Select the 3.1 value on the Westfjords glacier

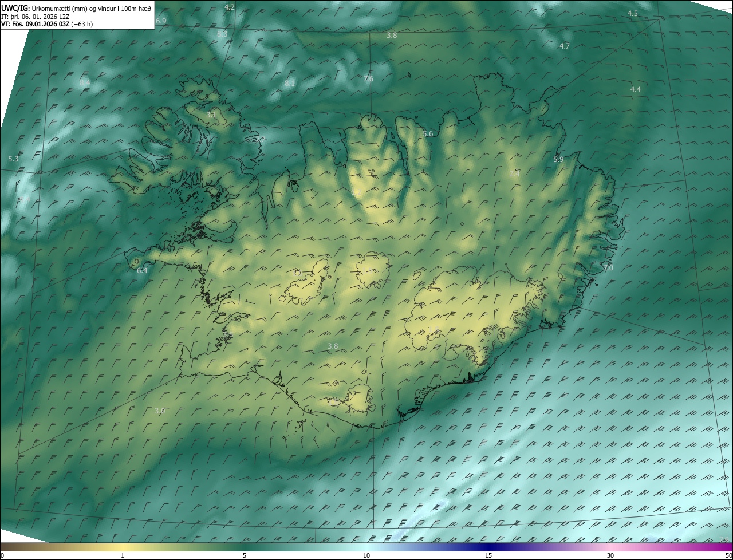point(211,115)
